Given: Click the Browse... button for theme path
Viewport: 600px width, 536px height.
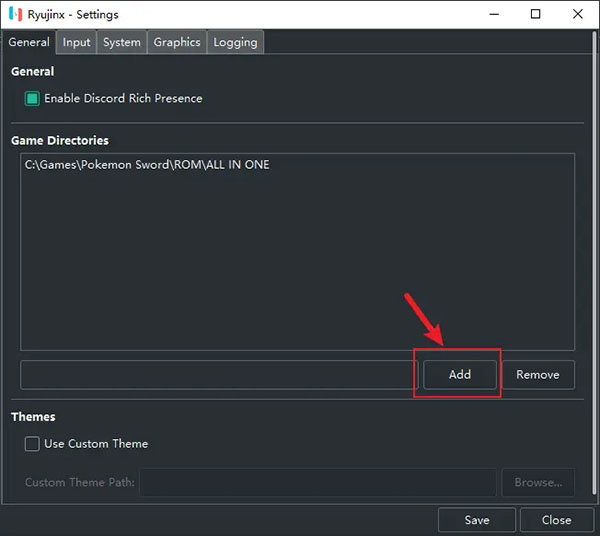Looking at the screenshot, I should tap(537, 483).
